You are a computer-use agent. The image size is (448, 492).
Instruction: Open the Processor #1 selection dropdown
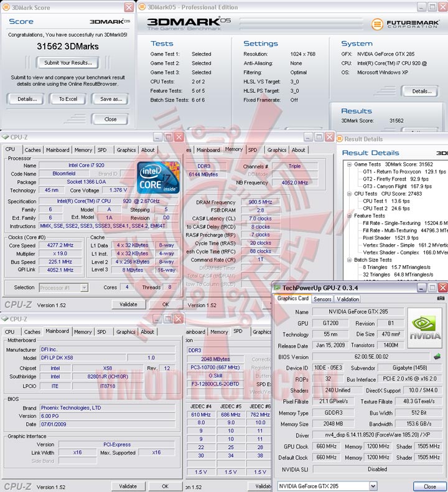pos(84,288)
